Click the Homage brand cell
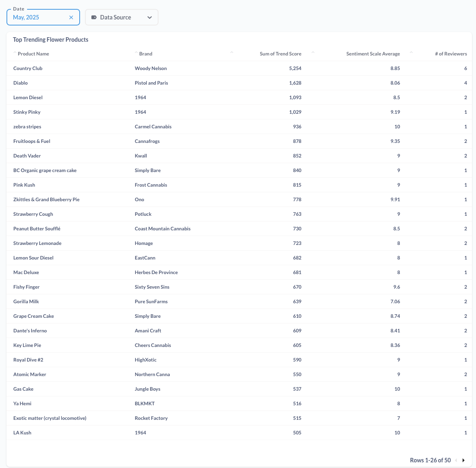Image resolution: width=476 pixels, height=468 pixels. tap(144, 243)
